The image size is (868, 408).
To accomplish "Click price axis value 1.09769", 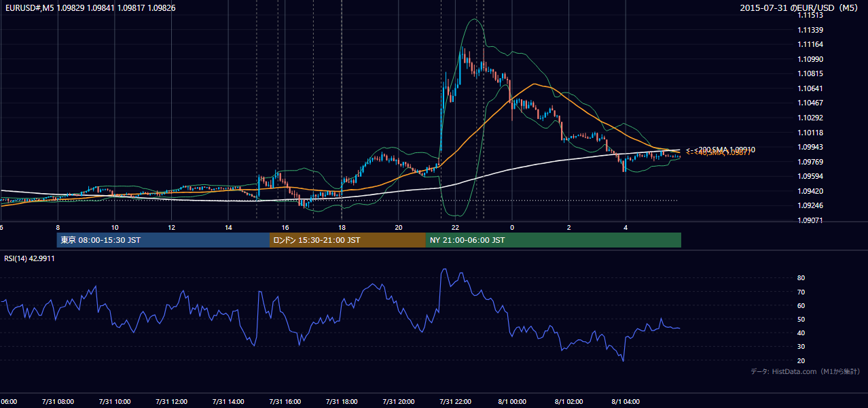I will coord(811,162).
